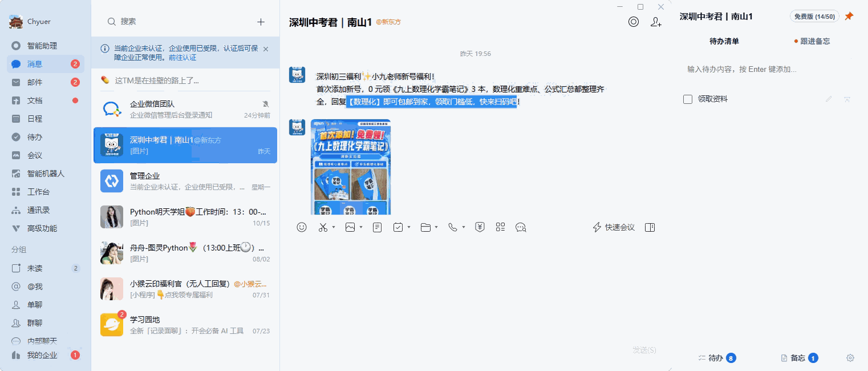Click the todo content input field
This screenshot has width=868, height=371.
(767, 69)
